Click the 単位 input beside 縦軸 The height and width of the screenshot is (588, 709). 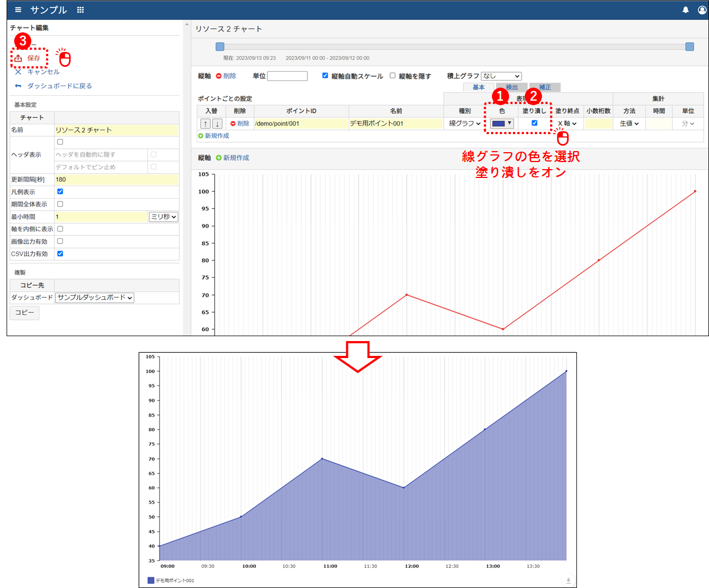(288, 76)
